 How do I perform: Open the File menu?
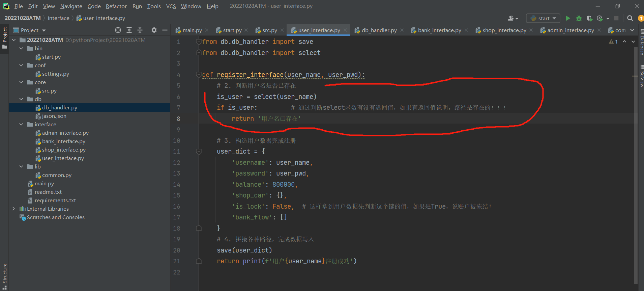[19, 6]
